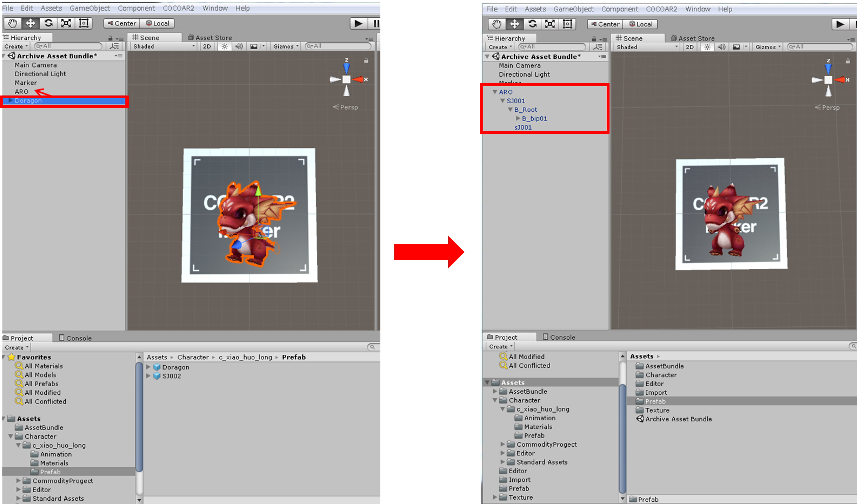Toggle scene lighting sun icon in right Scene
Viewport: 857px width, 504px height.
coord(707,47)
